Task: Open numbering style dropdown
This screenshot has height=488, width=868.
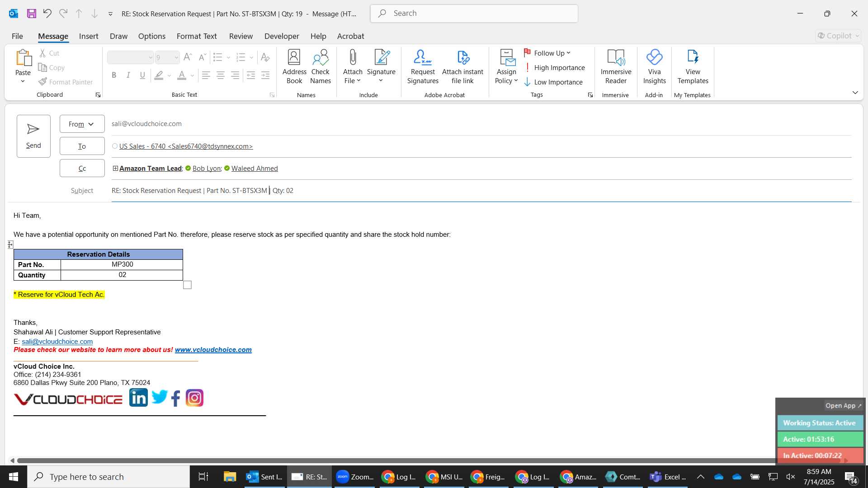Action: pos(251,57)
